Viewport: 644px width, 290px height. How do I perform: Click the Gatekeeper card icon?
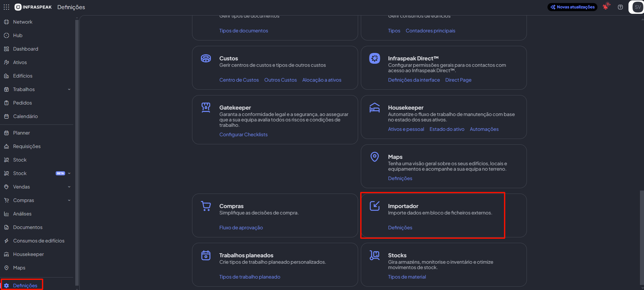206,108
